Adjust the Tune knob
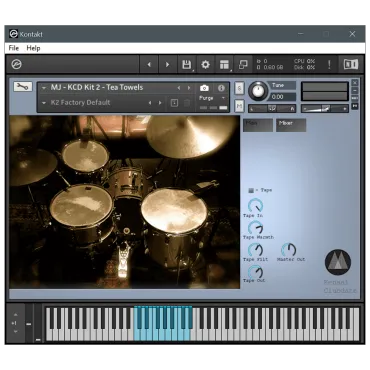 coord(258,91)
